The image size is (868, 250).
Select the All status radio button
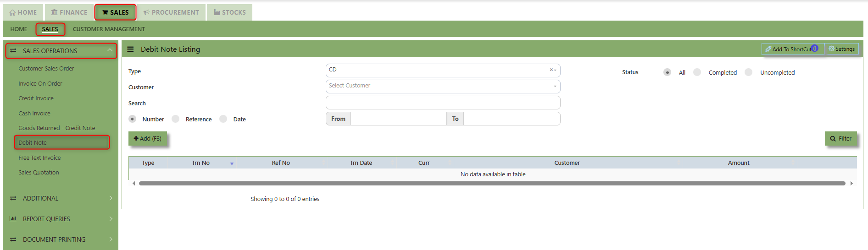pos(668,72)
